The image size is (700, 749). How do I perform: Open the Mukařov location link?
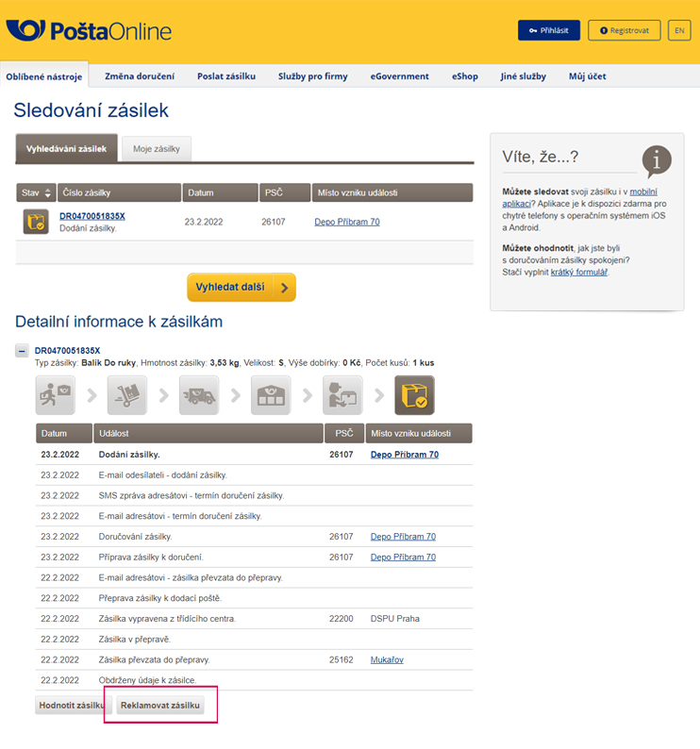click(388, 659)
